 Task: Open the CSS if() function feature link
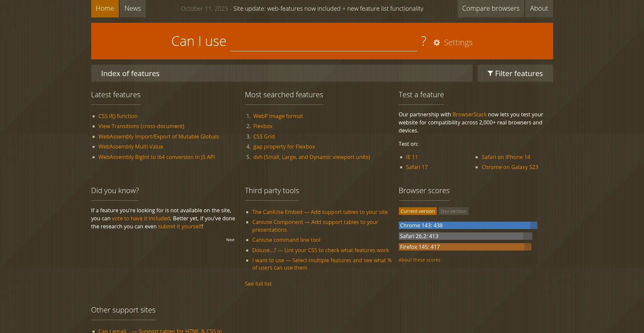click(x=118, y=116)
